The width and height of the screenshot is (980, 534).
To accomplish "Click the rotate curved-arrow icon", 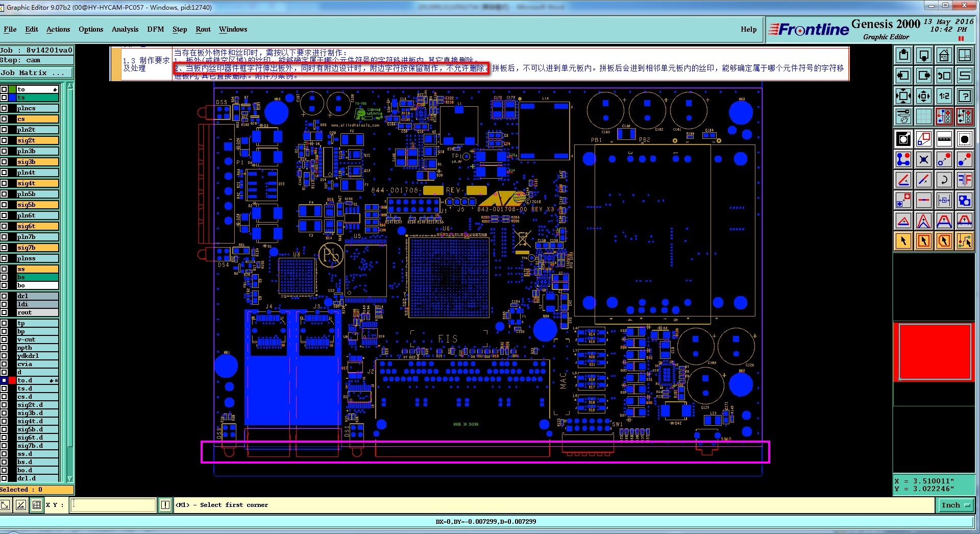I will point(944,180).
